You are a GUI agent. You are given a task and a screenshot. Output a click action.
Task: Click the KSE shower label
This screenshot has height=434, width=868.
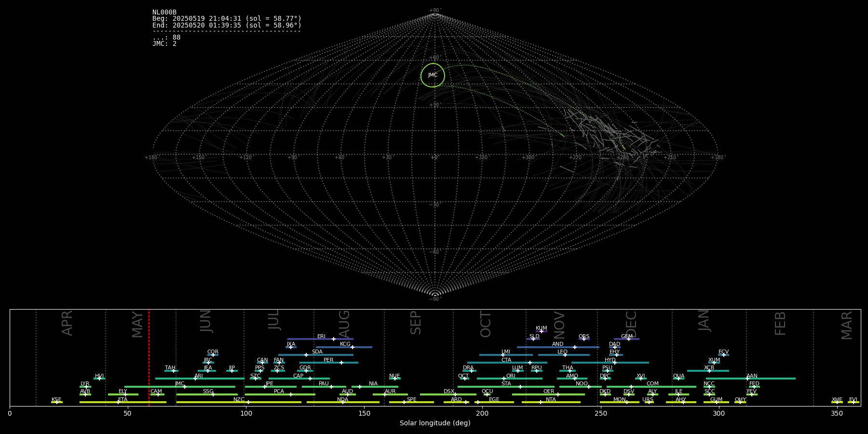[56, 400]
